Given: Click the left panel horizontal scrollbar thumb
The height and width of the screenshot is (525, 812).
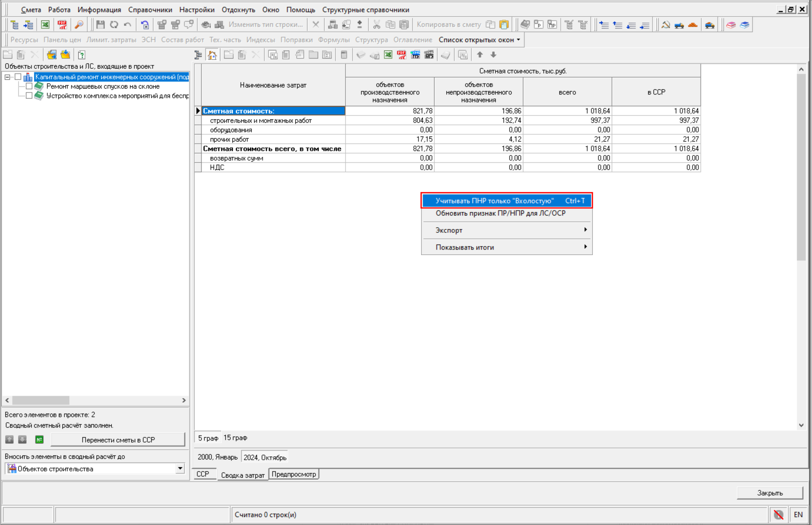Looking at the screenshot, I should pyautogui.click(x=41, y=400).
